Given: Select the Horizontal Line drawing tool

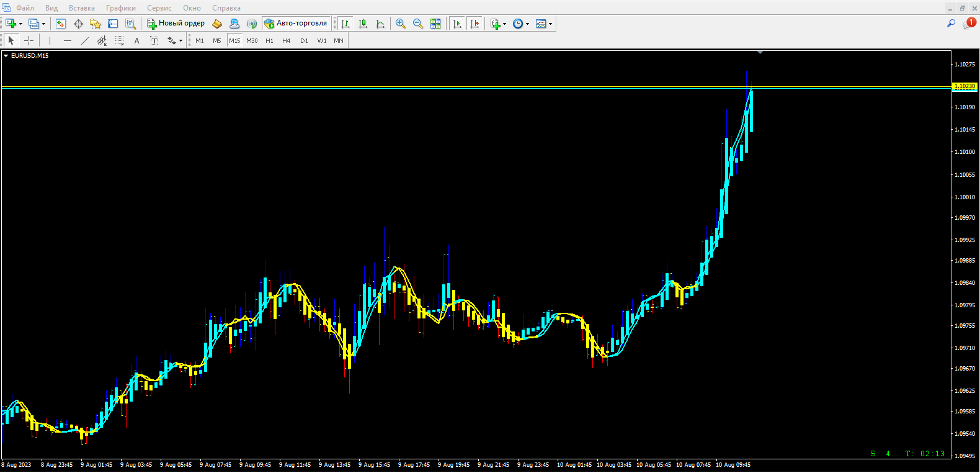Looking at the screenshot, I should point(68,40).
